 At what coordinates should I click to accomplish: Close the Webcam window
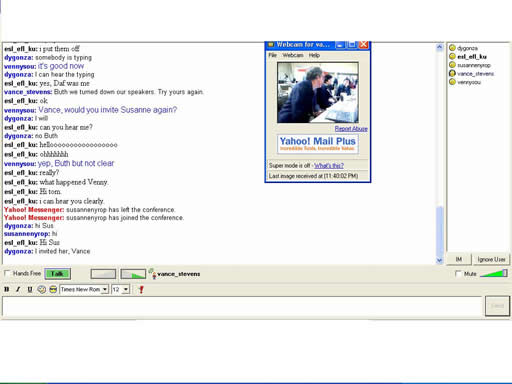(363, 44)
